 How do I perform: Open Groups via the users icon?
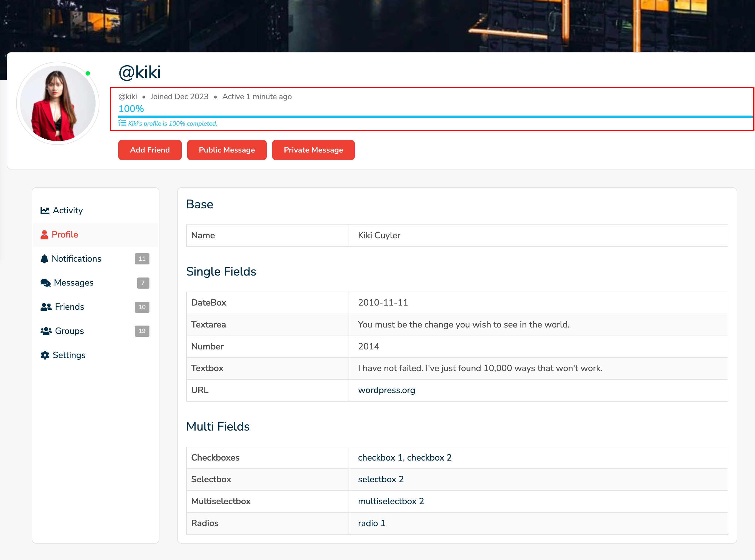46,331
